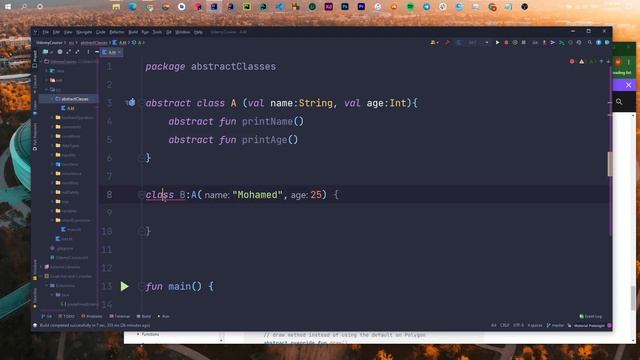Open Visual Studio Code from the taskbar
Screen dimensions: 640x360
[x=280, y=7]
